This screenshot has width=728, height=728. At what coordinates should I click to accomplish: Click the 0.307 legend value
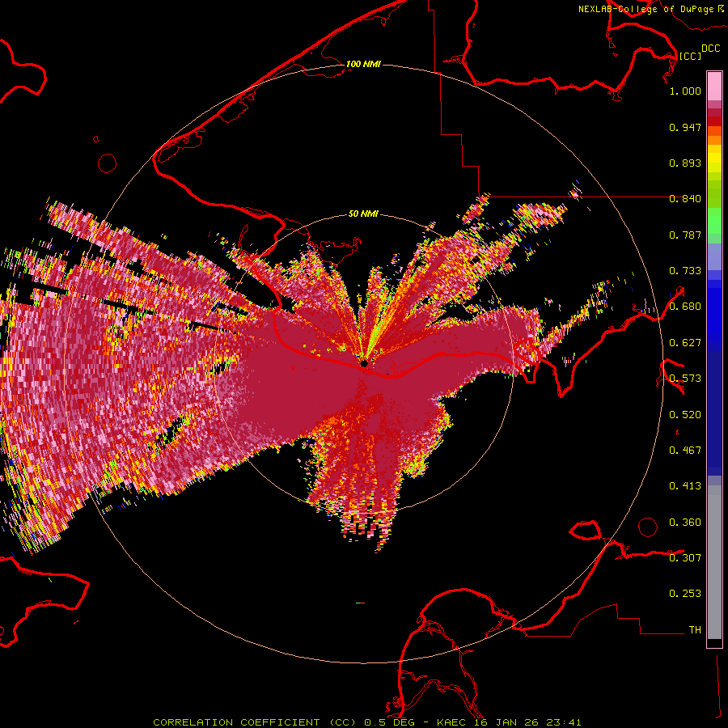pos(685,557)
